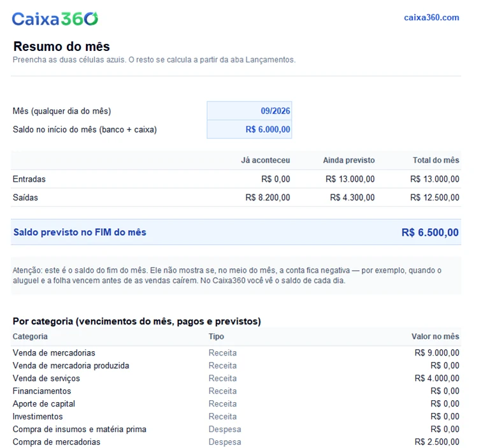
Task: Open the caixa360.com link
Action: pos(431,18)
